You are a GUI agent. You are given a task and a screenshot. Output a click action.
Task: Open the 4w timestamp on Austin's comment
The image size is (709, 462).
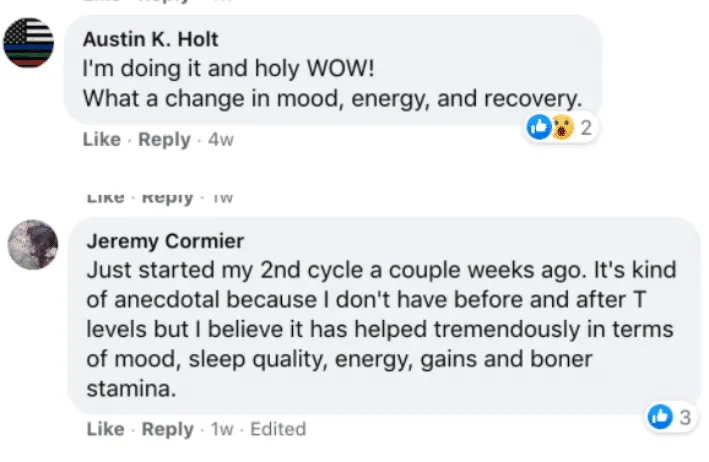pyautogui.click(x=221, y=140)
